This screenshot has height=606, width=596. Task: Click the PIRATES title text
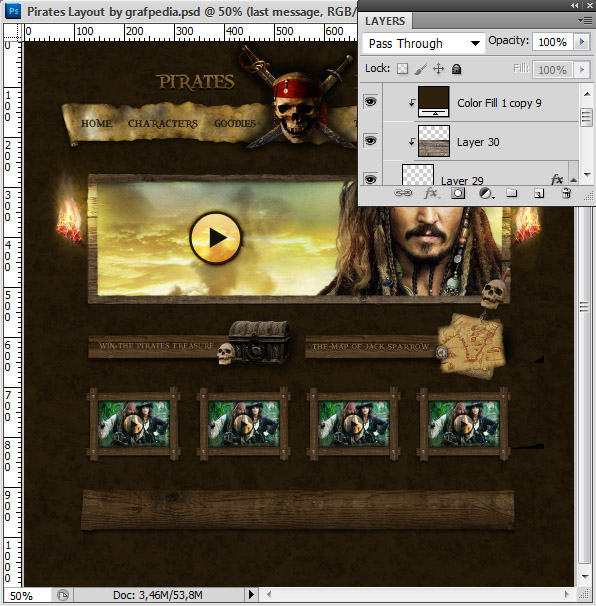click(196, 82)
